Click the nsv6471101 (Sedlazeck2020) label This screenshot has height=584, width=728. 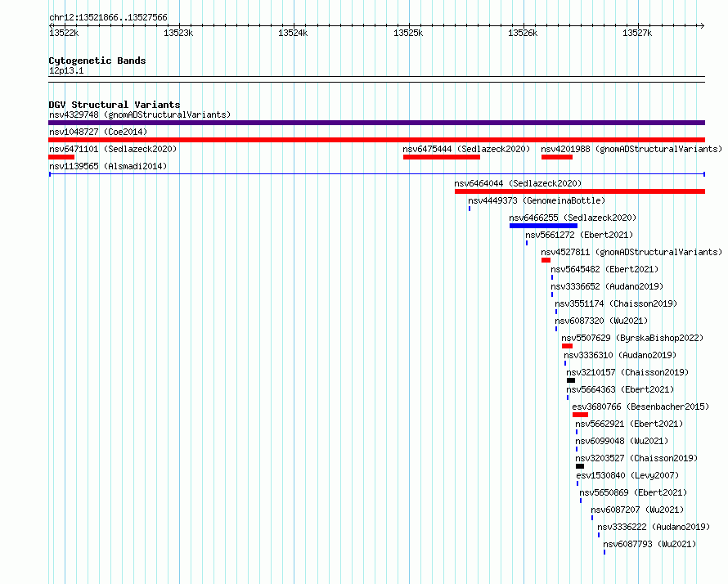coord(113,149)
